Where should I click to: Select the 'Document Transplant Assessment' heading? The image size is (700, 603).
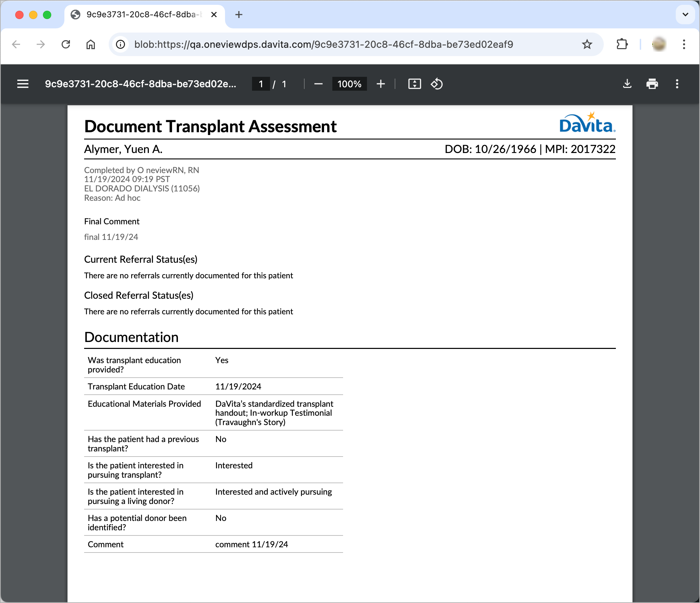(x=210, y=126)
